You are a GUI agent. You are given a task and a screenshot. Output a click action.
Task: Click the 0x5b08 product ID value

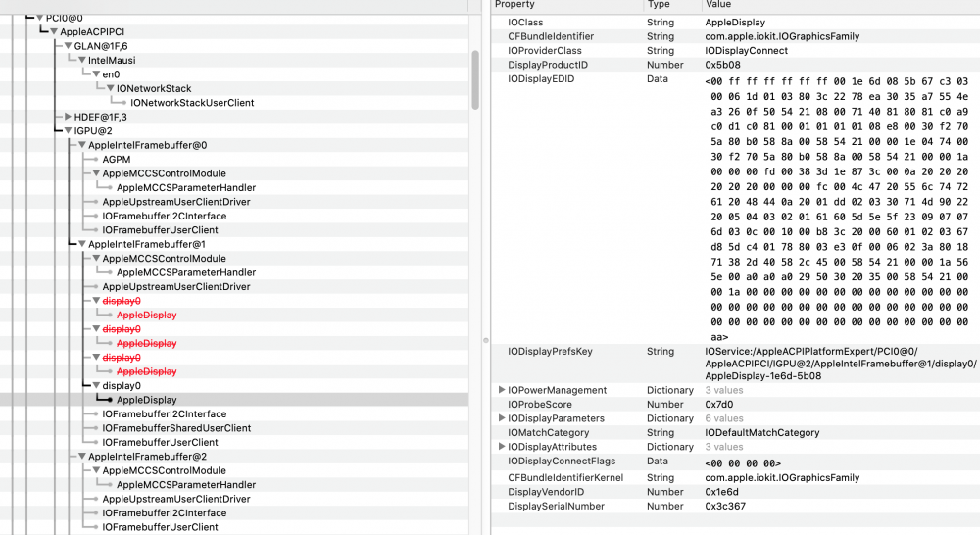coord(722,65)
